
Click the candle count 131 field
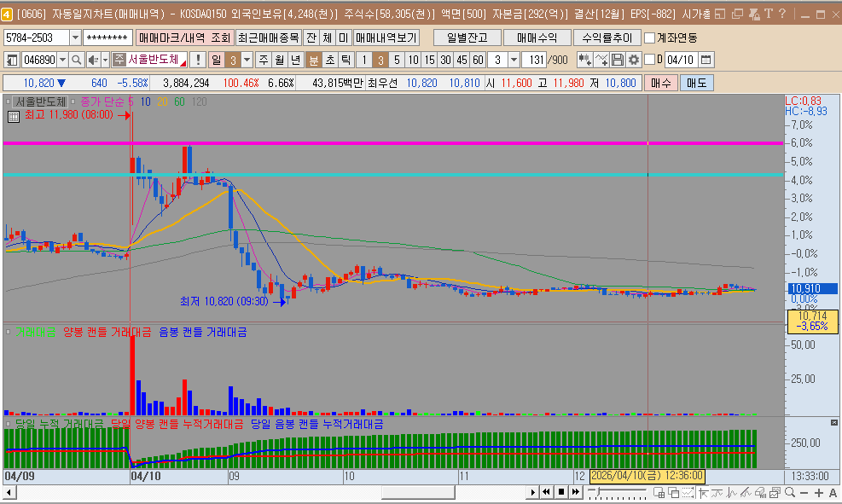point(534,60)
